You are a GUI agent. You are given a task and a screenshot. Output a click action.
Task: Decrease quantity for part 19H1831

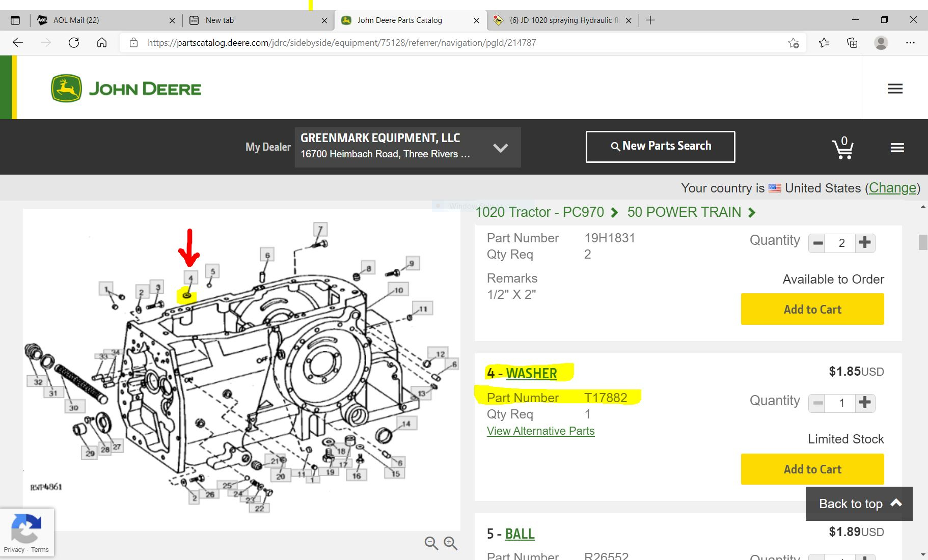818,243
